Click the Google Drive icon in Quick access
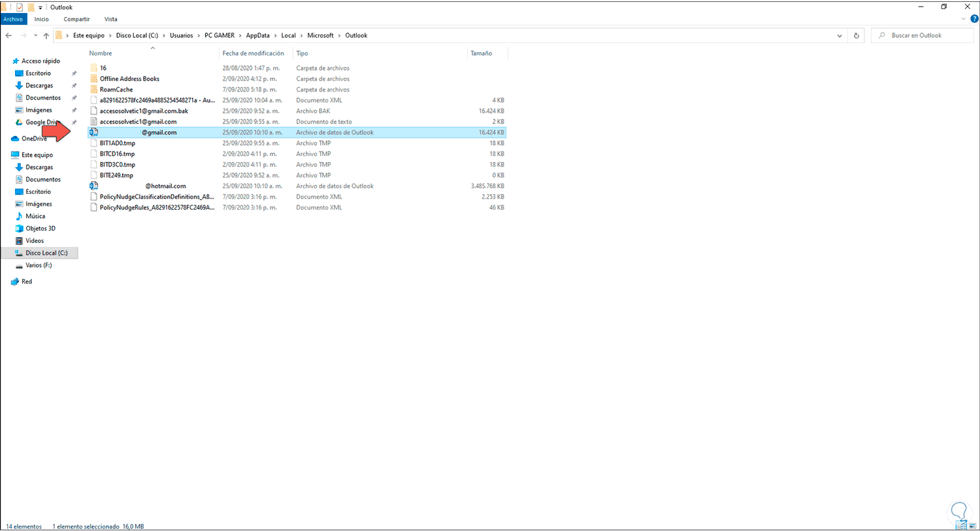 coord(19,122)
